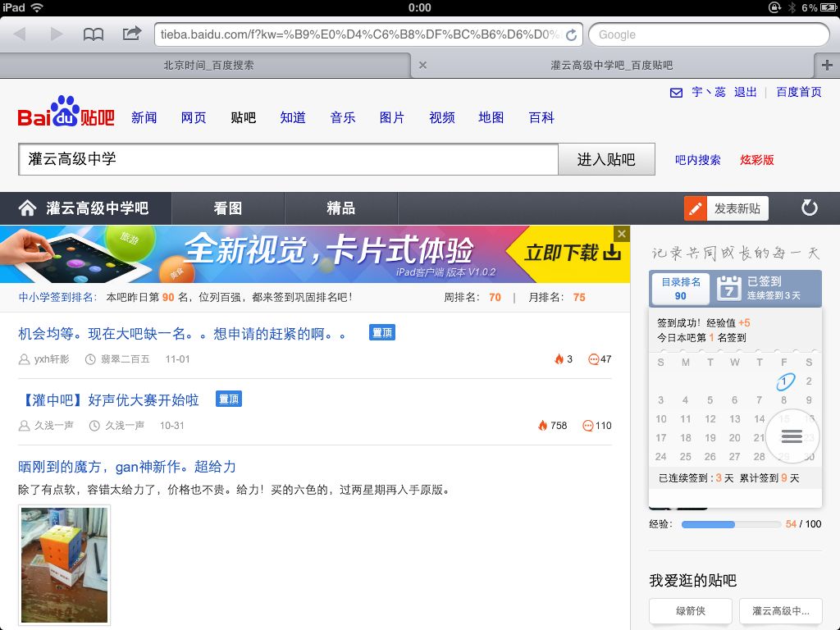840x630 pixels.
Task: Open the bookmarks book icon
Action: tap(94, 34)
